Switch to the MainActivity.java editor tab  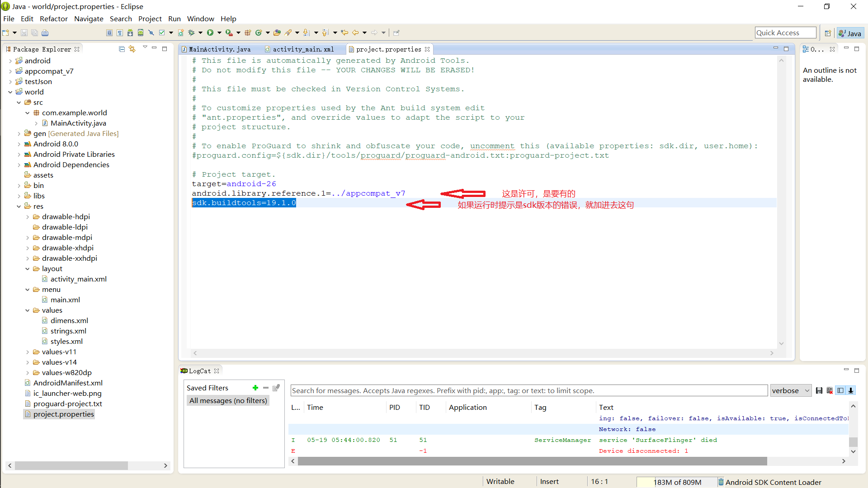pos(220,49)
